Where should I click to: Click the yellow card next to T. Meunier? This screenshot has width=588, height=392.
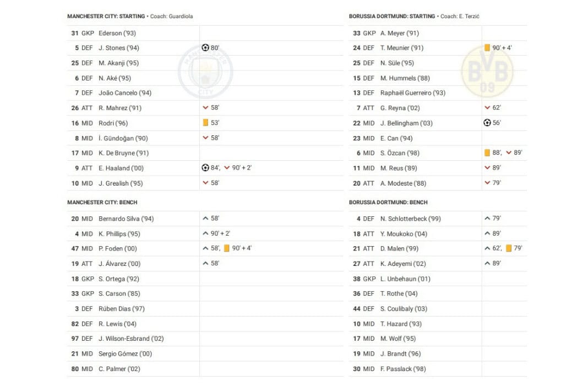click(487, 48)
